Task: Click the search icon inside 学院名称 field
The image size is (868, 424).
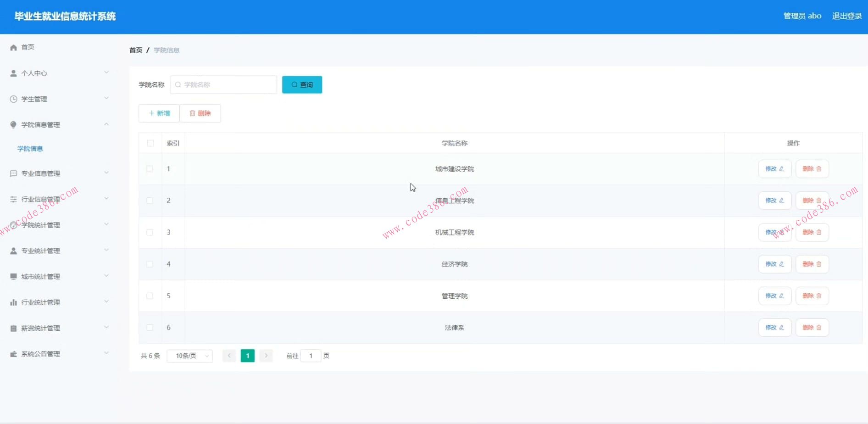Action: point(178,85)
